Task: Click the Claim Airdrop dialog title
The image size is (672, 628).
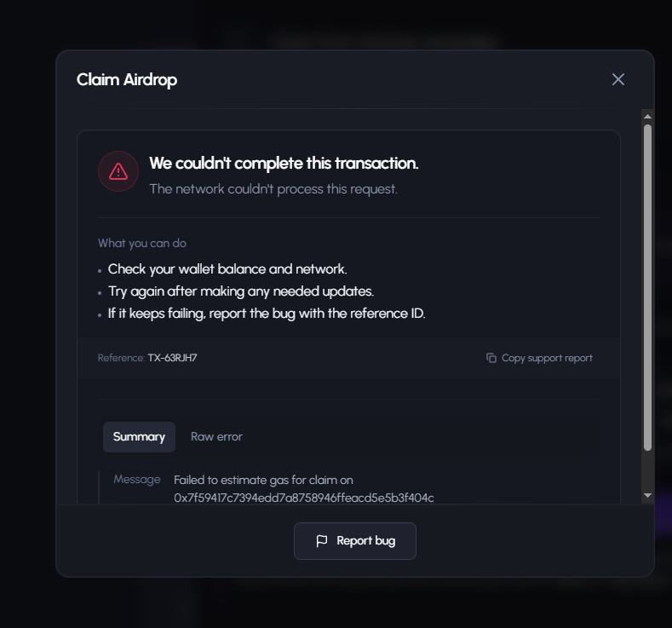Action: click(126, 80)
